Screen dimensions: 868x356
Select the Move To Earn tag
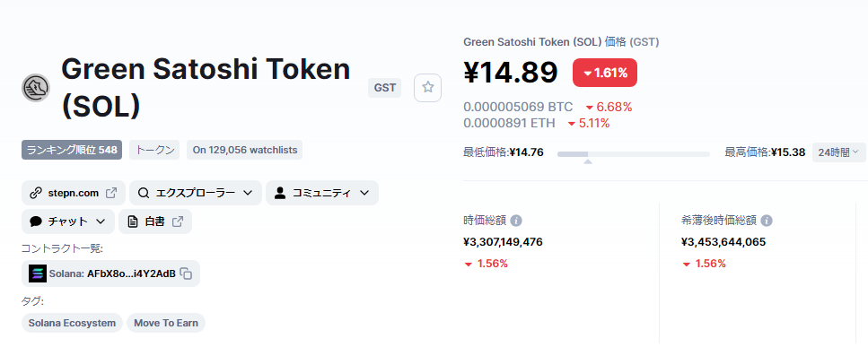[166, 323]
